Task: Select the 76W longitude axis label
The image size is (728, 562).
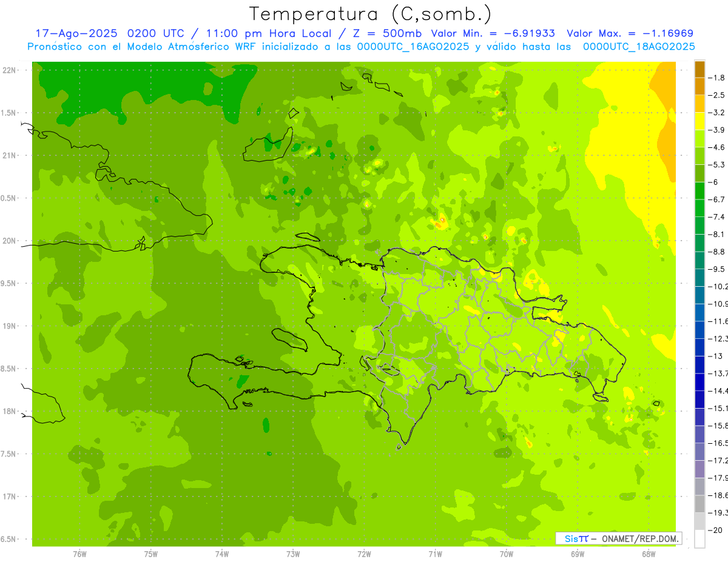Action: click(x=79, y=554)
